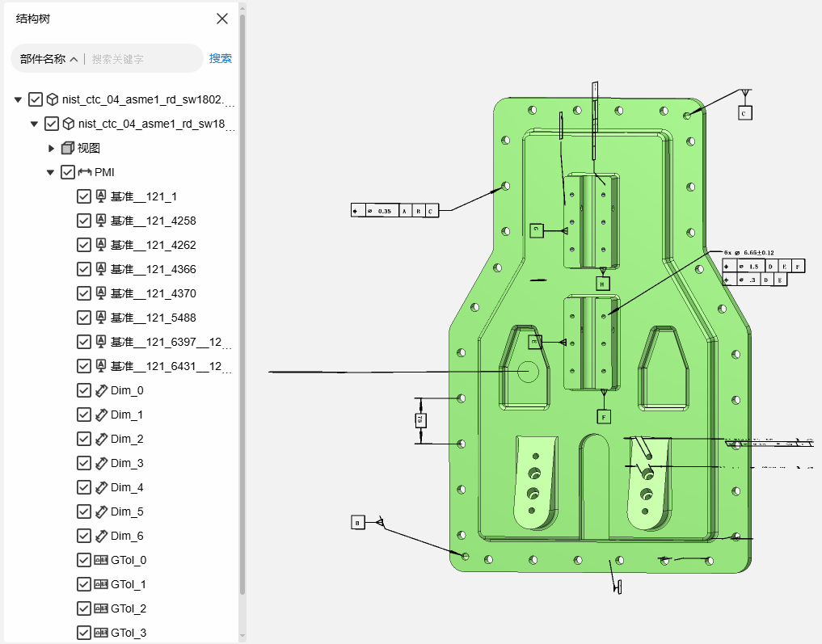Click the datum icon beside 基准__121_4262
Screen dimensions: 822x644
[x=101, y=245]
